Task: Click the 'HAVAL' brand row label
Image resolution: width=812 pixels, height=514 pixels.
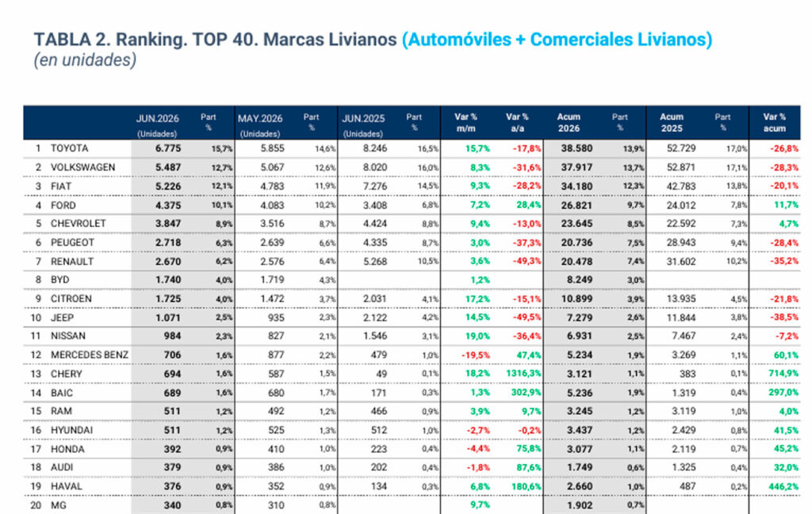Action: (x=67, y=486)
